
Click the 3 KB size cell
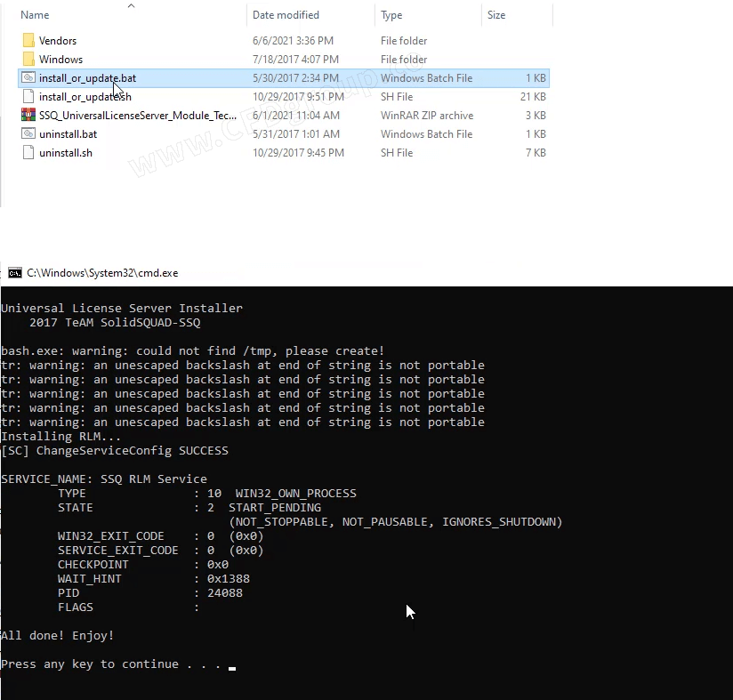click(536, 116)
